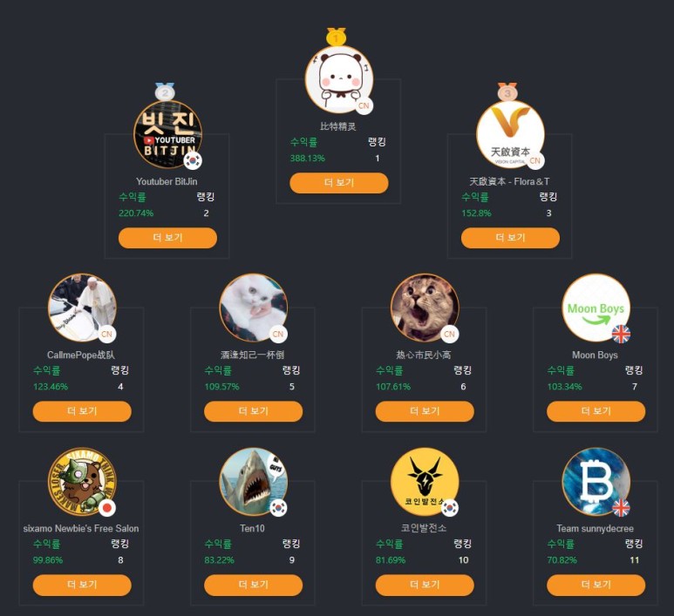Image resolution: width=674 pixels, height=616 pixels.
Task: Click the UK flag badge on Moon Boys
Action: coord(621,335)
